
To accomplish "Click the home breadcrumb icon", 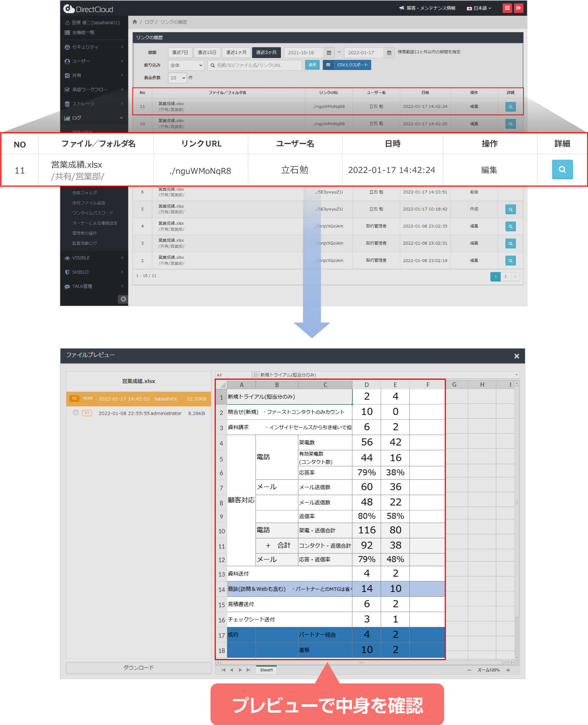I will tap(135, 22).
